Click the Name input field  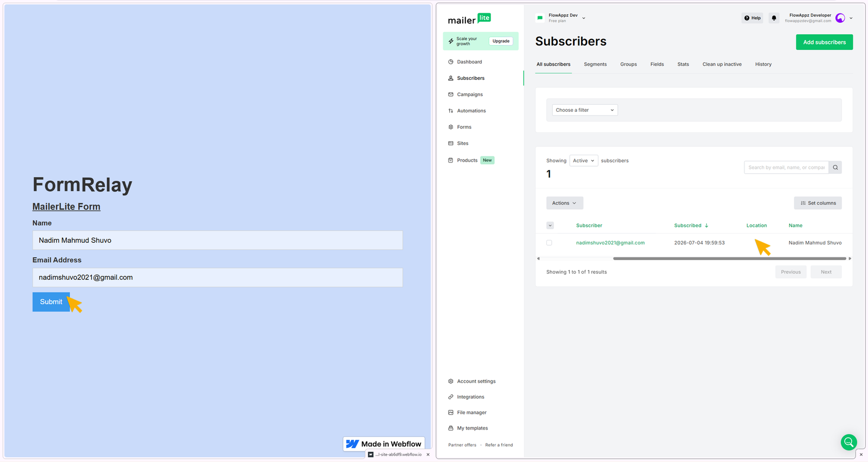[x=218, y=240]
